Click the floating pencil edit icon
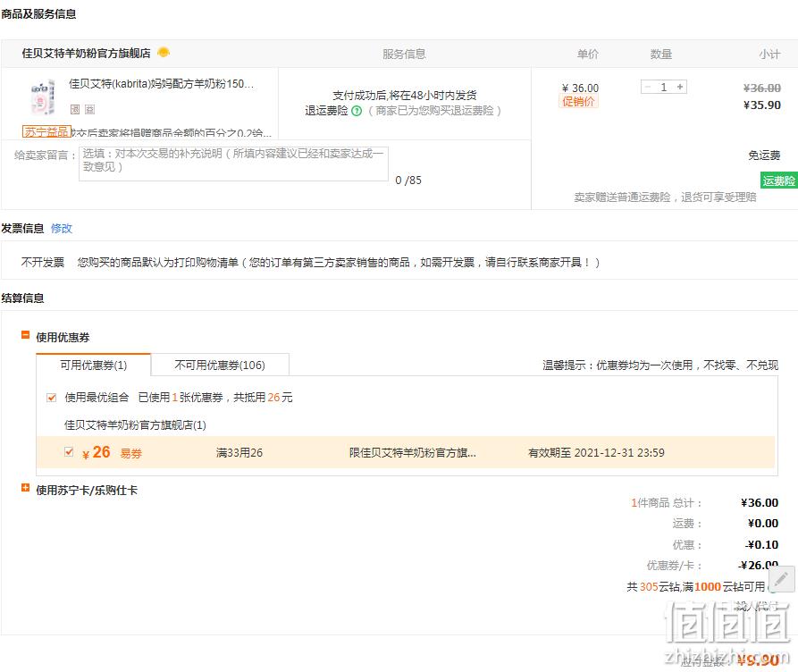 (x=781, y=579)
